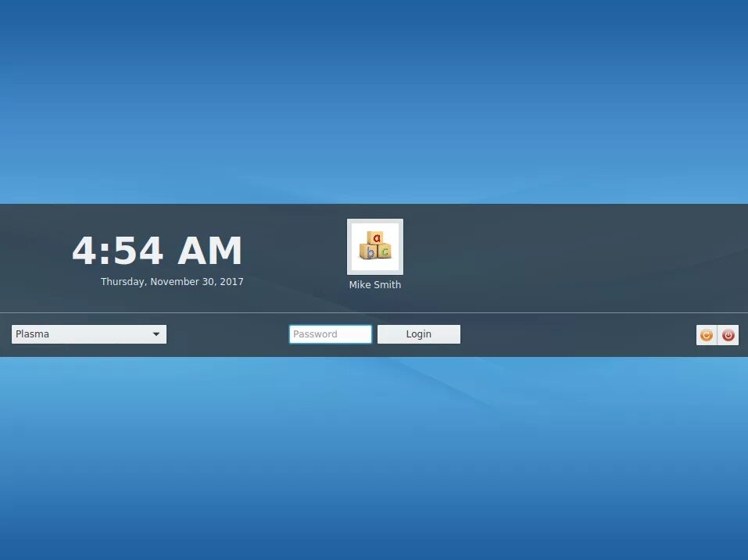This screenshot has height=560, width=748.
Task: Power off using the red button
Action: click(x=728, y=335)
